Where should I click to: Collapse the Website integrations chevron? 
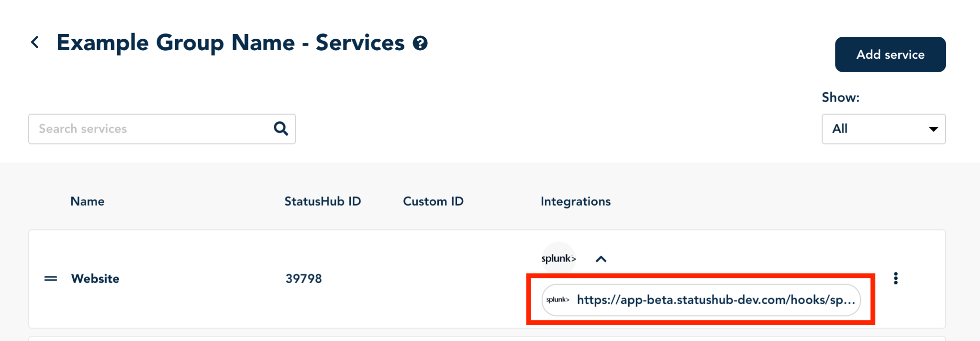[x=601, y=259]
